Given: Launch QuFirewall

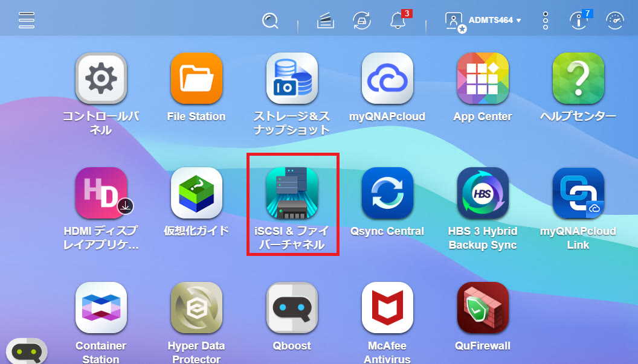Looking at the screenshot, I should [x=483, y=307].
